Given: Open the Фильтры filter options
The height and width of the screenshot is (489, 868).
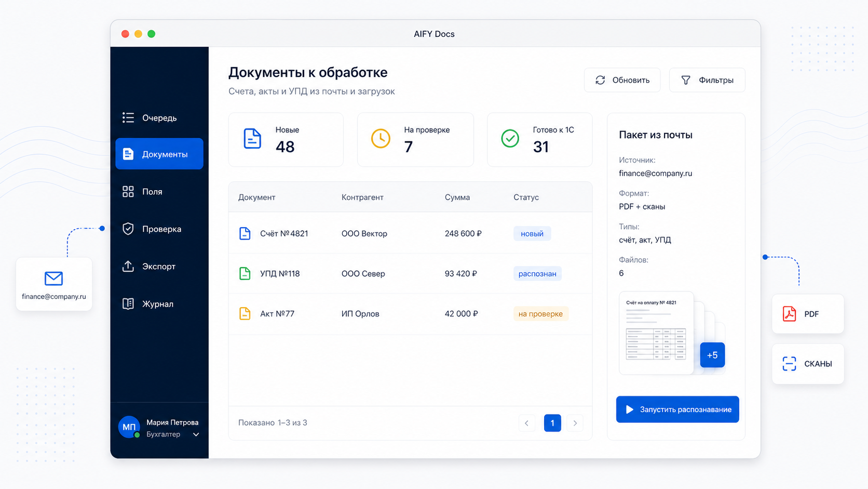Looking at the screenshot, I should click(707, 80).
